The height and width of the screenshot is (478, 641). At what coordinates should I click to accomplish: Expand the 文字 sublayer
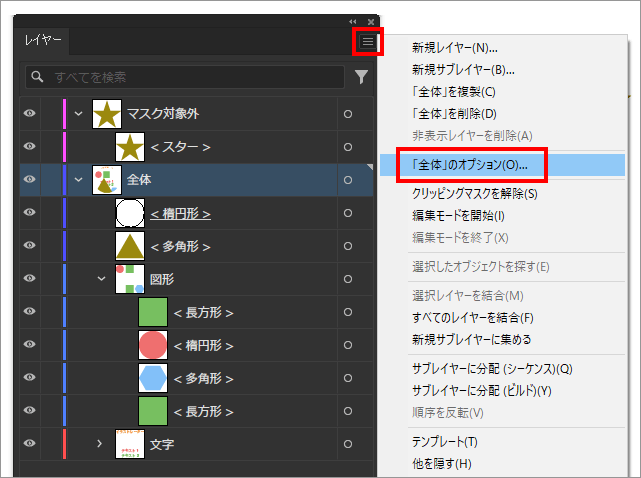99,444
